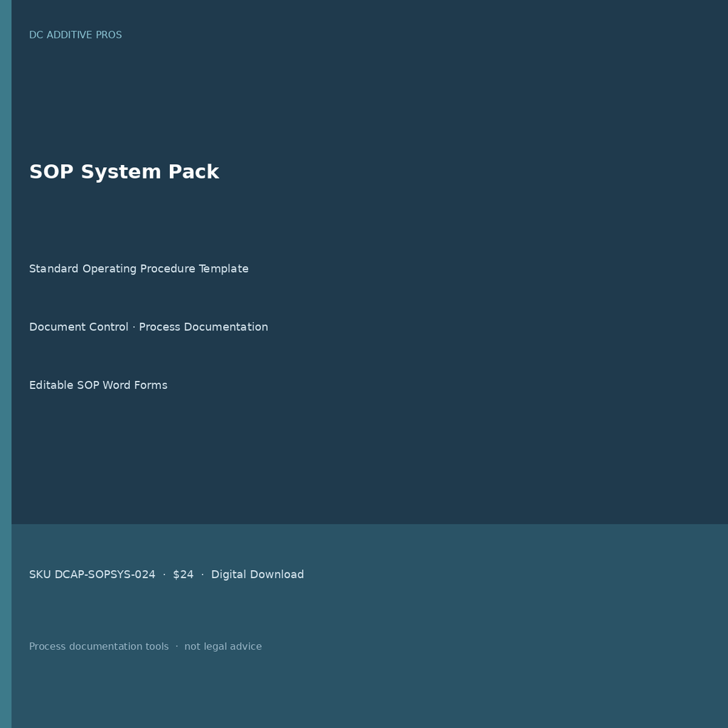Image resolution: width=728 pixels, height=728 pixels.
Task: Select the SOP System Pack title
Action: [x=124, y=172]
